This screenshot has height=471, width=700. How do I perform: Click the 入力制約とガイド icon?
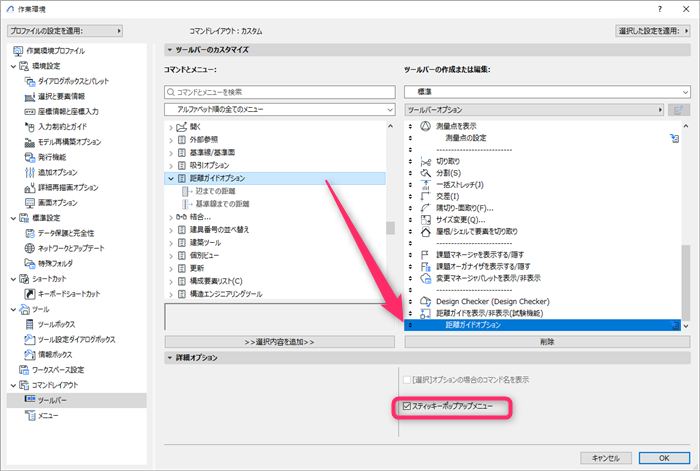(x=30, y=127)
